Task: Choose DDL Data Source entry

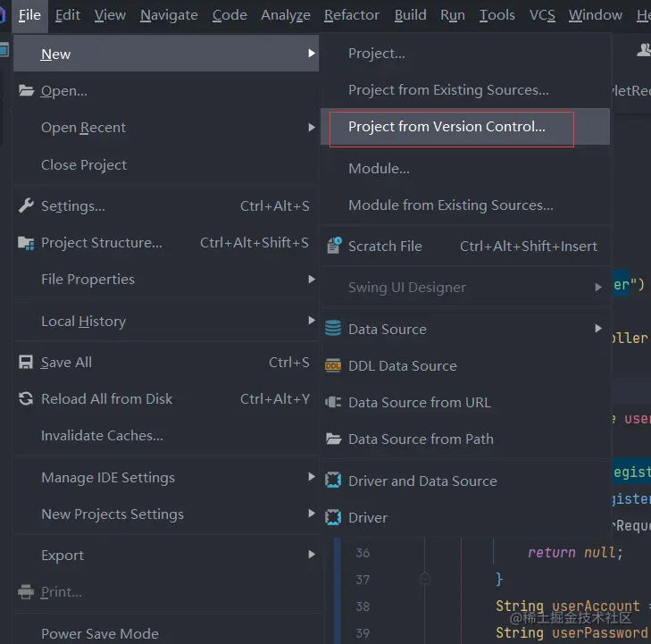Action: 465,366
